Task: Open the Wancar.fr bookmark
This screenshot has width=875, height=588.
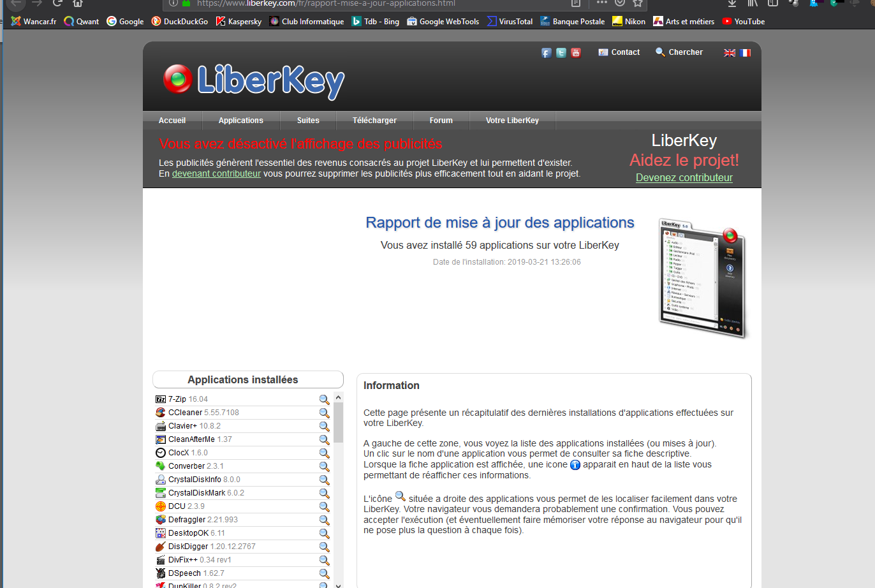Action: (x=34, y=21)
